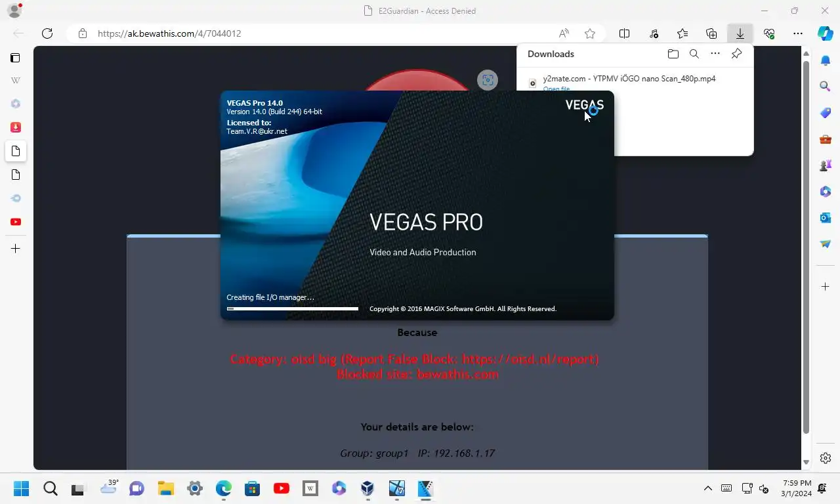Open Edge Settings and more menu
Screen dimensions: 840x504
[x=798, y=33]
